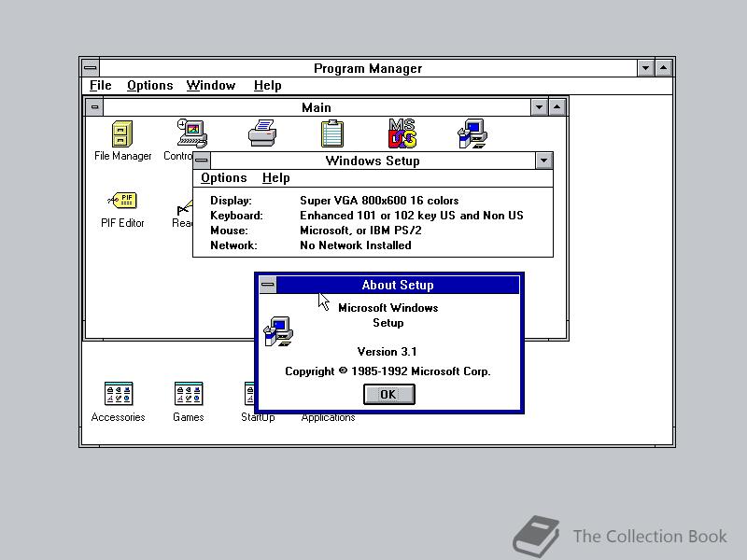Click the Mouse value Microsoft, or IBM PS/2
Image resolution: width=747 pixels, height=560 pixels.
tap(360, 231)
